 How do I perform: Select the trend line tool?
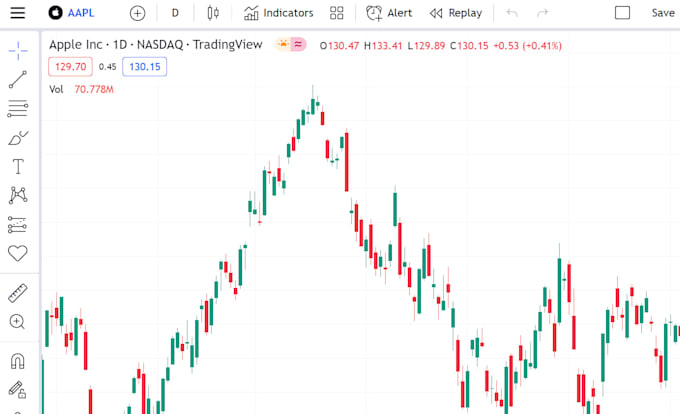coord(18,80)
